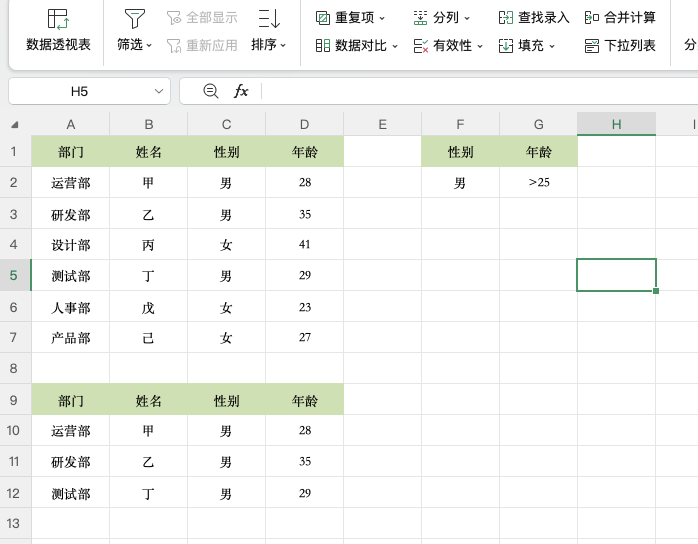
Task: Select column A header
Action: [x=70, y=124]
